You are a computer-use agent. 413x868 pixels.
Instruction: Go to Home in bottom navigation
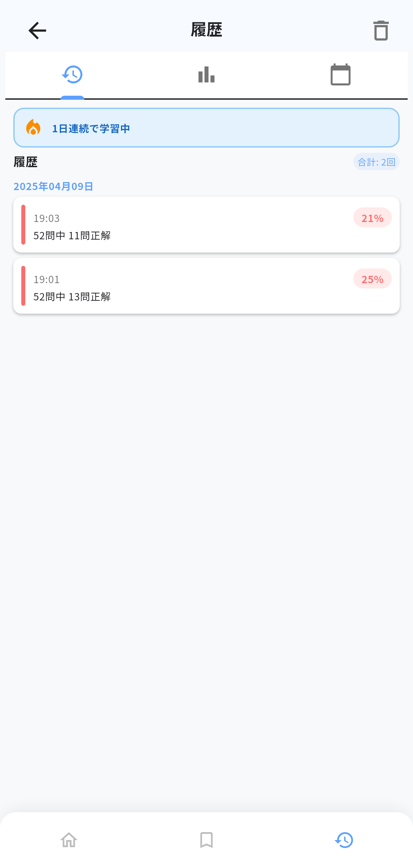tap(69, 840)
